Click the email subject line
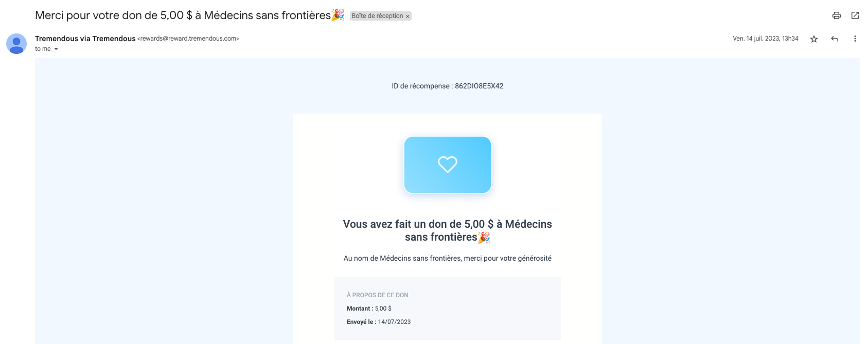Viewport: 868px width, 344px height. point(183,15)
